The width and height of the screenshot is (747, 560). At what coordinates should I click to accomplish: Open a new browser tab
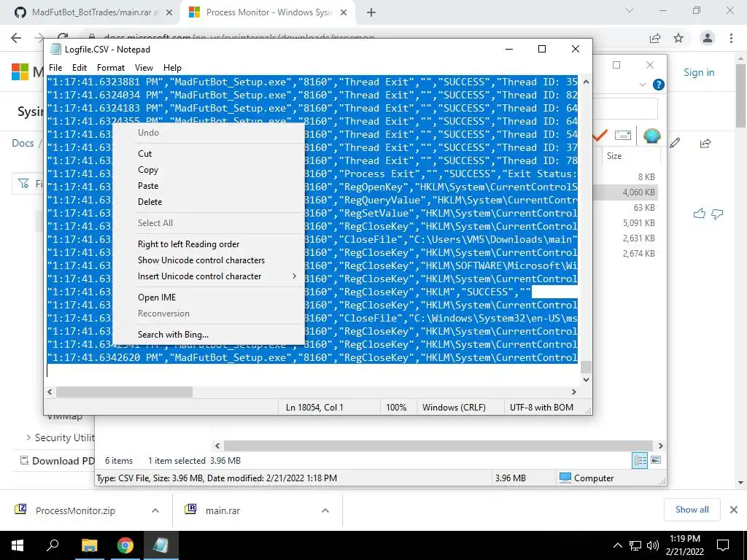[371, 13]
